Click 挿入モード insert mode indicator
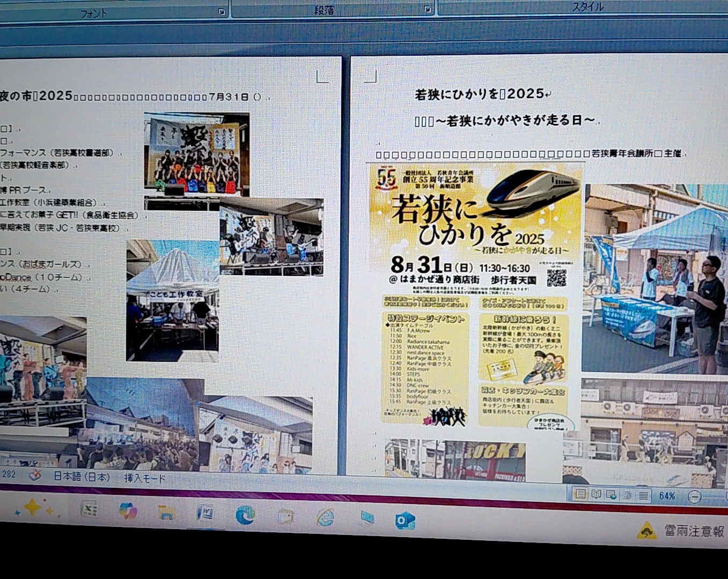 (145, 478)
